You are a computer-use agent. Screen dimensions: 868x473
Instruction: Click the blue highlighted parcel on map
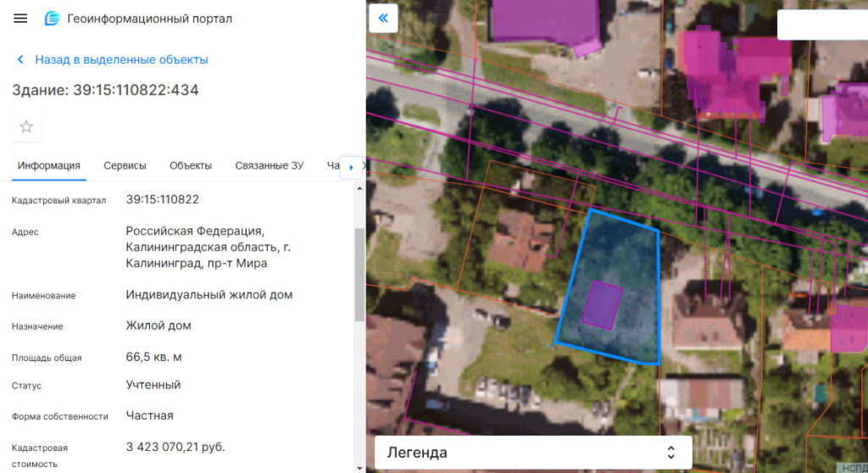(x=627, y=254)
